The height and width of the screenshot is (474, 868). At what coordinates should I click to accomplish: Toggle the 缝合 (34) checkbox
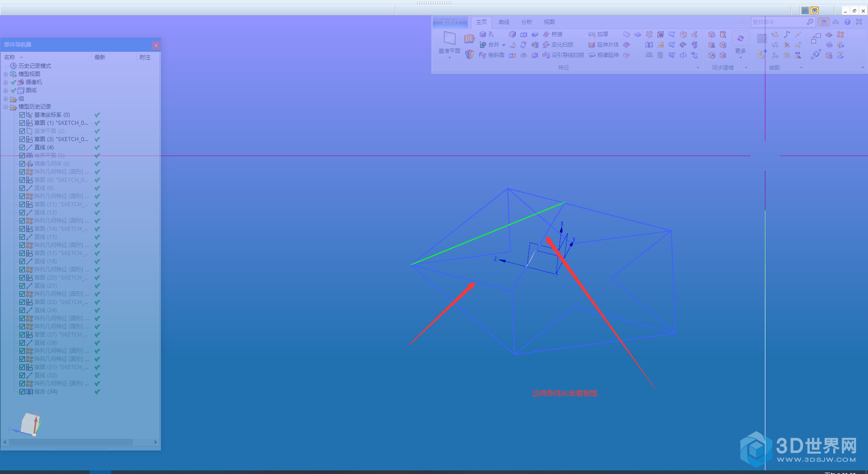click(x=22, y=392)
